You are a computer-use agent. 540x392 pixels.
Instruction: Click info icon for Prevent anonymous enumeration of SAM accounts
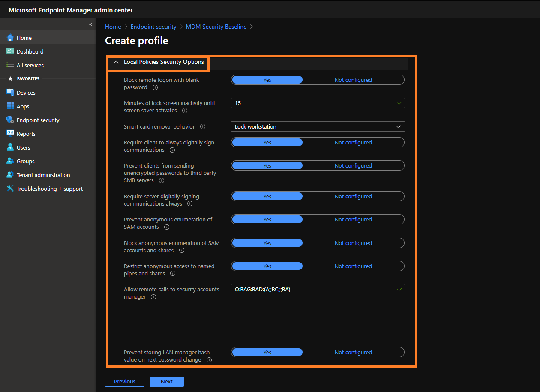click(x=167, y=227)
